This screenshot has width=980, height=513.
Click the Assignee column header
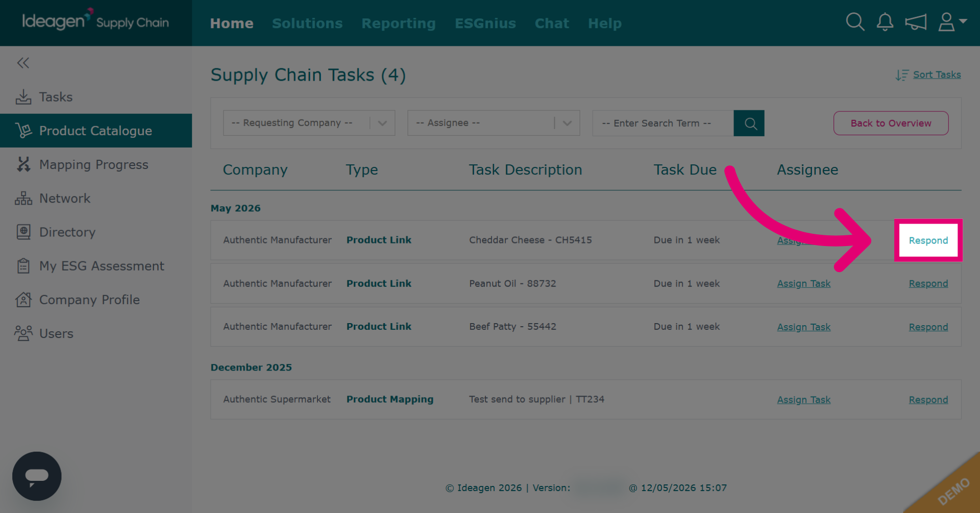tap(807, 170)
